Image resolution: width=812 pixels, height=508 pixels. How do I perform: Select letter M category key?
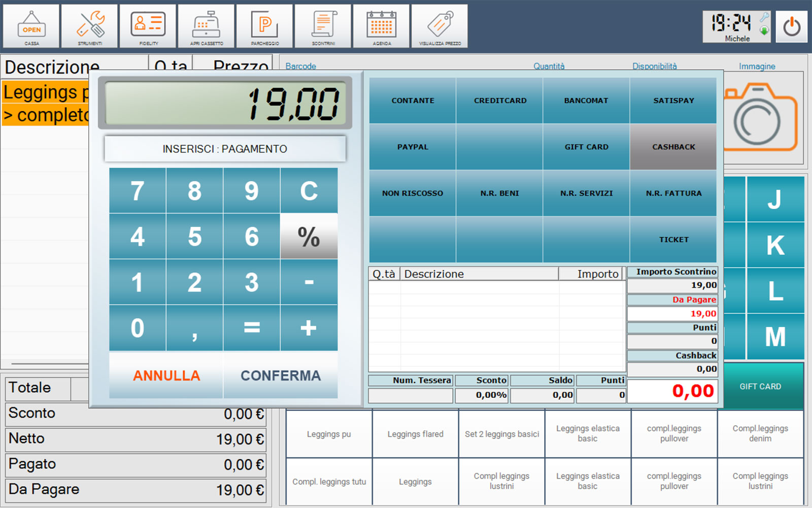(775, 336)
